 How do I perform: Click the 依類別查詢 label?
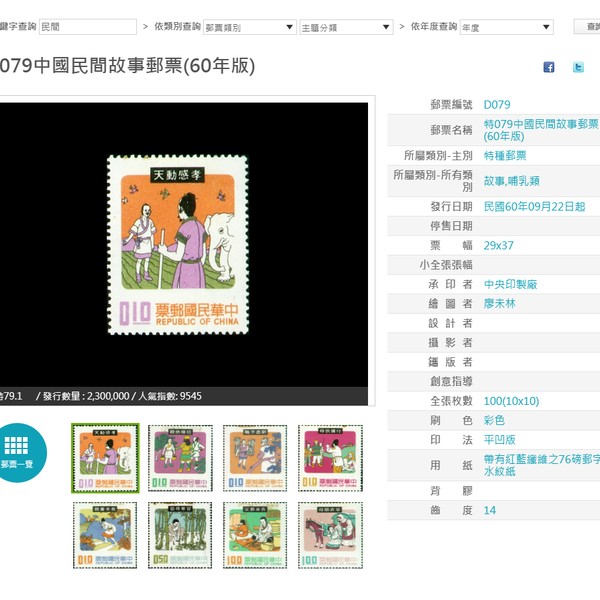[x=178, y=26]
